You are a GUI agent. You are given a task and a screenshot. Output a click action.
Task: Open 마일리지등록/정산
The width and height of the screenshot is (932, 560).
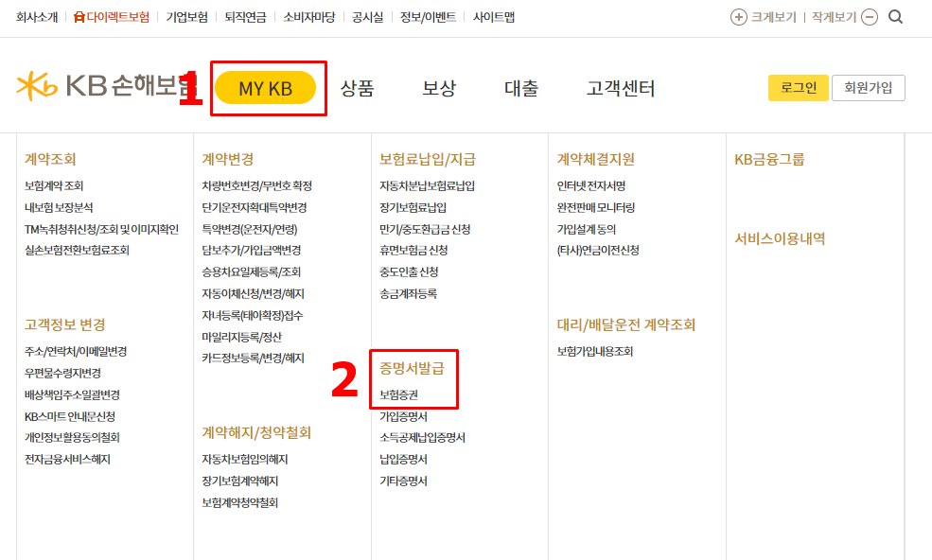pos(242,337)
